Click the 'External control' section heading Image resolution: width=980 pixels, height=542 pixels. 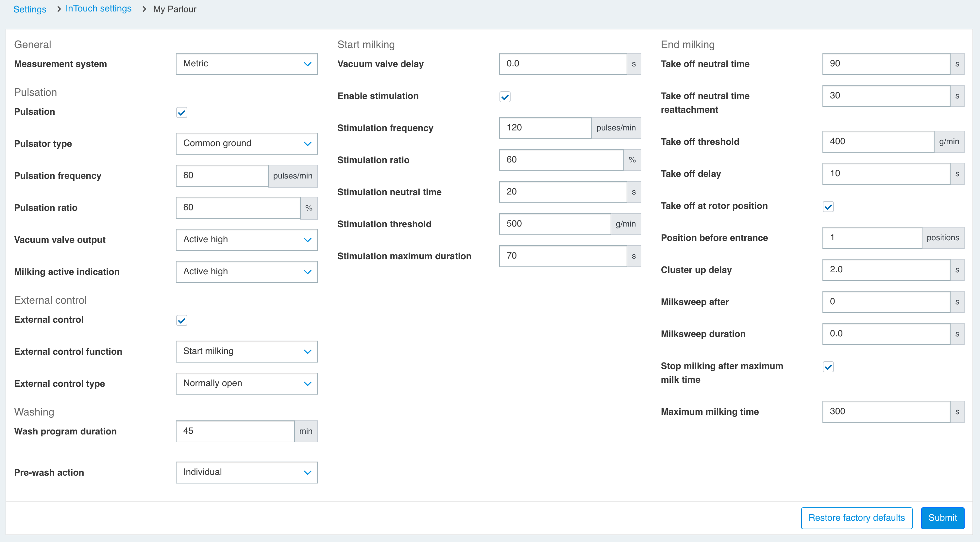coord(50,300)
